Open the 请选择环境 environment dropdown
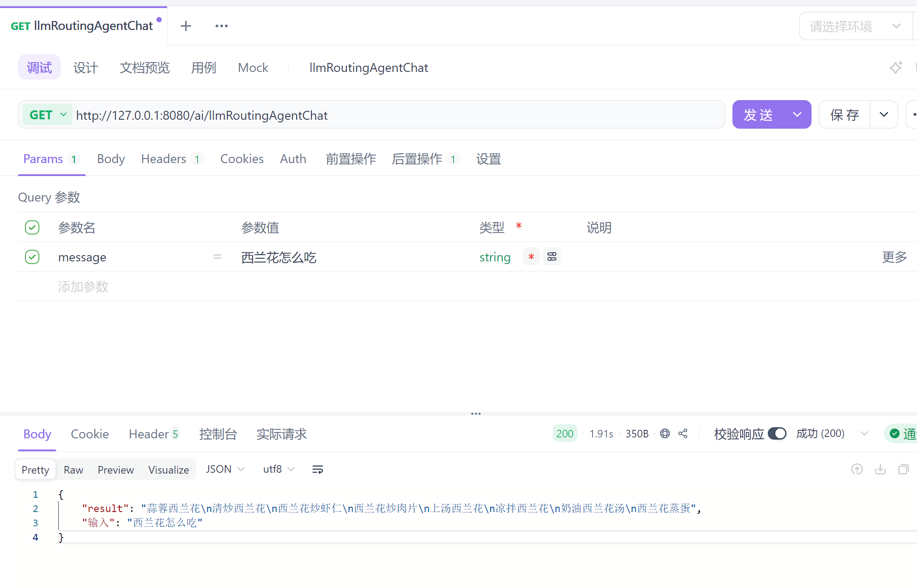 855,26
